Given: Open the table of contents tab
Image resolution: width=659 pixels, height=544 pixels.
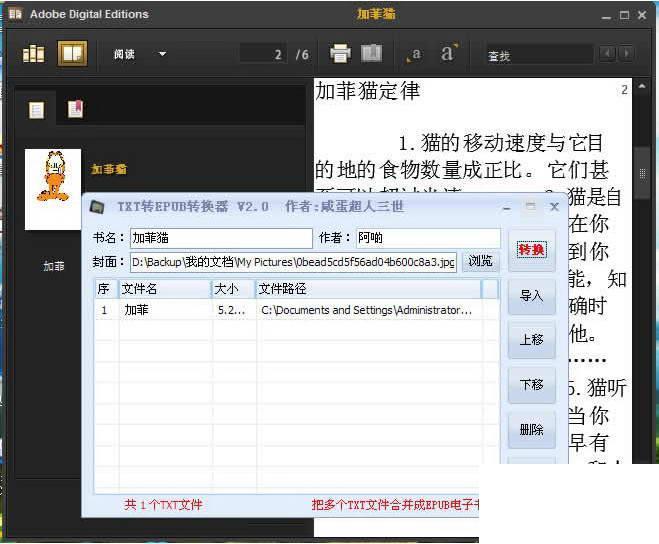Looking at the screenshot, I should [36, 110].
